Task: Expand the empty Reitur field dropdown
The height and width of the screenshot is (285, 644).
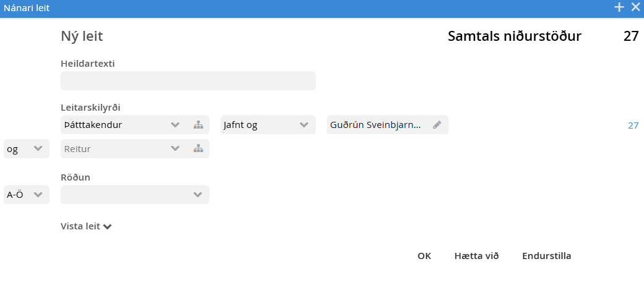Action: click(x=175, y=148)
